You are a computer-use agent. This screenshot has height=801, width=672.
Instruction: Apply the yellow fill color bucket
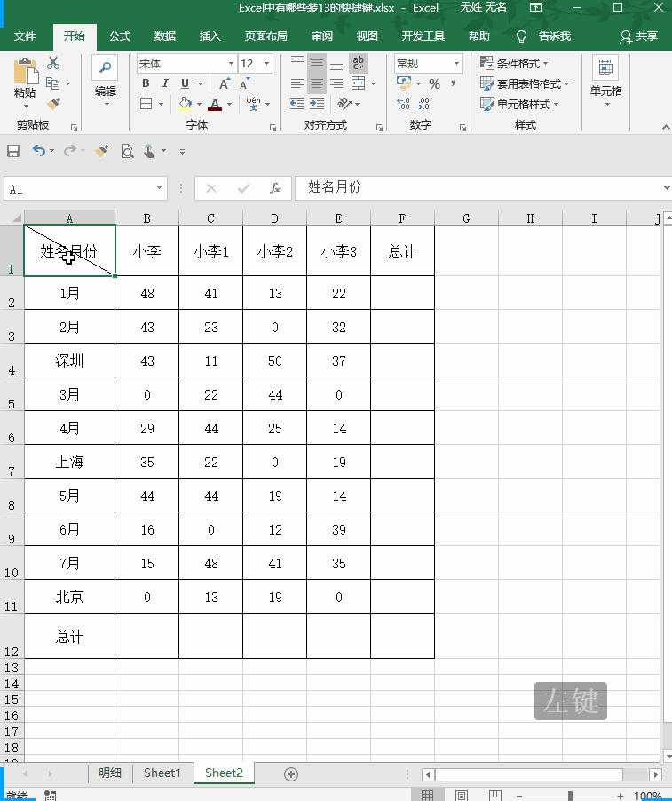(185, 104)
